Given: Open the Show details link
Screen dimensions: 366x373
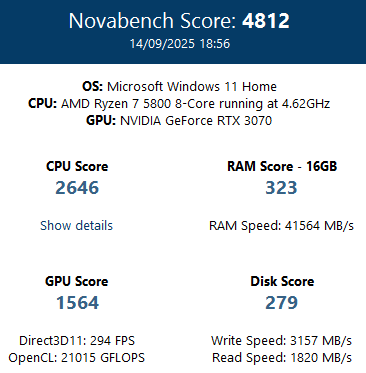Looking at the screenshot, I should click(x=76, y=226).
